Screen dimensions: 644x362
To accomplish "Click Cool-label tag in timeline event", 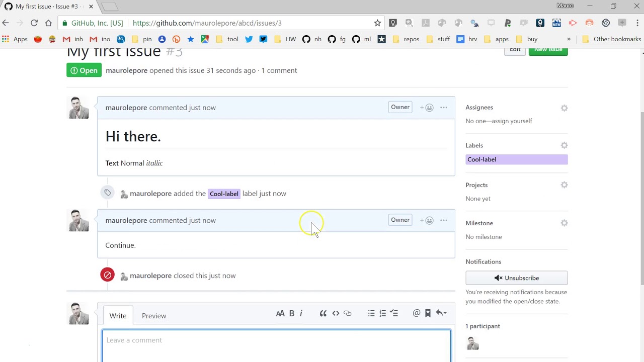I will (x=224, y=194).
